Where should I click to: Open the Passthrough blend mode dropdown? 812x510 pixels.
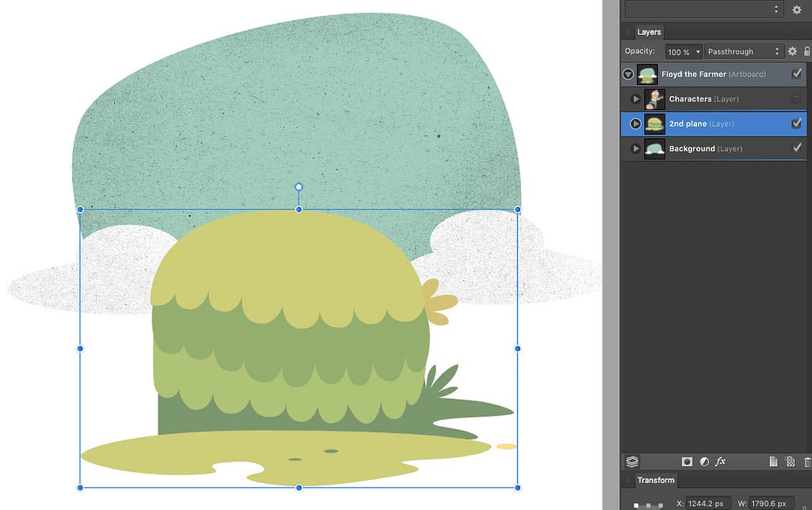point(743,51)
